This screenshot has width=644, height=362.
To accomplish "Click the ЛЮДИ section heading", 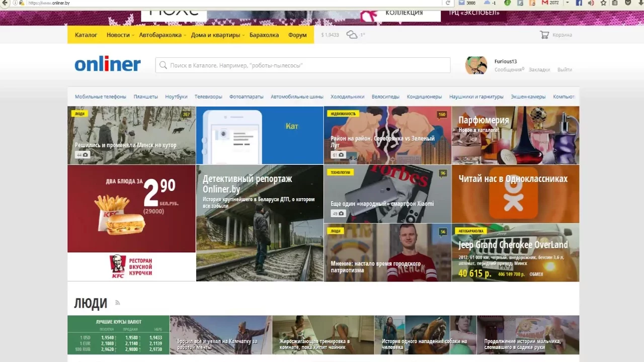I will [x=91, y=303].
